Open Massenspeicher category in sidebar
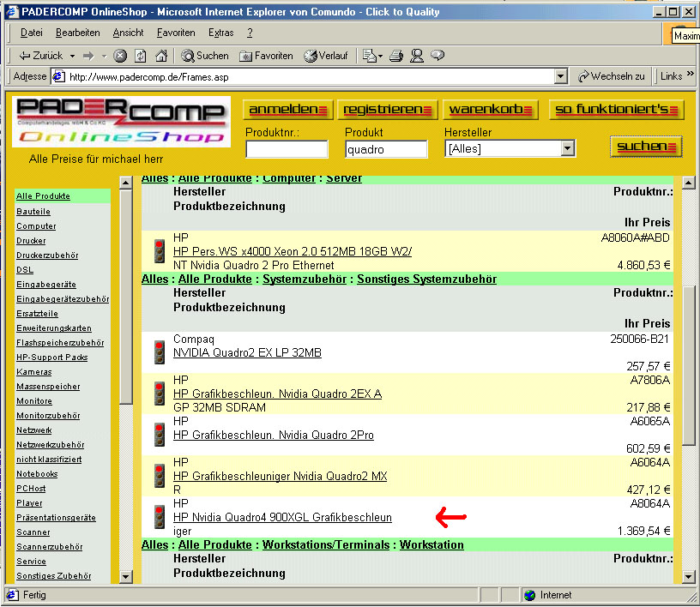 pyautogui.click(x=48, y=386)
